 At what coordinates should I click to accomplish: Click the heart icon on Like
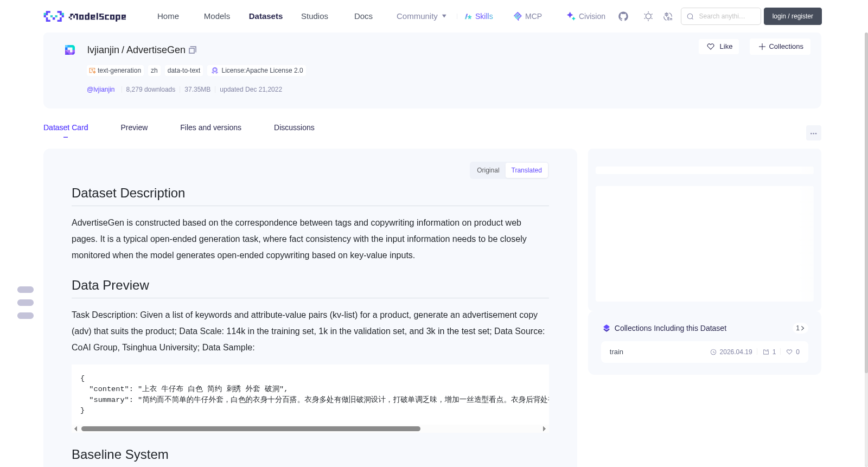pos(711,47)
